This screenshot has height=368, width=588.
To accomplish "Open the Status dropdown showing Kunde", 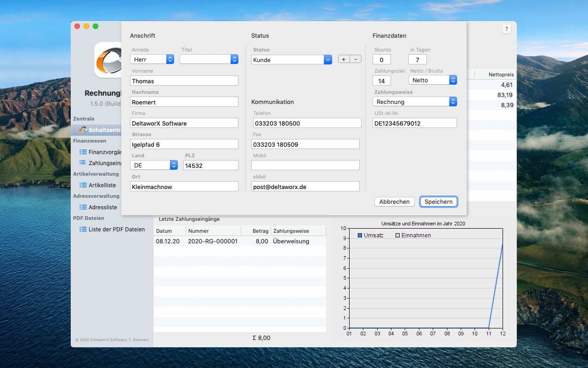I will [x=291, y=60].
